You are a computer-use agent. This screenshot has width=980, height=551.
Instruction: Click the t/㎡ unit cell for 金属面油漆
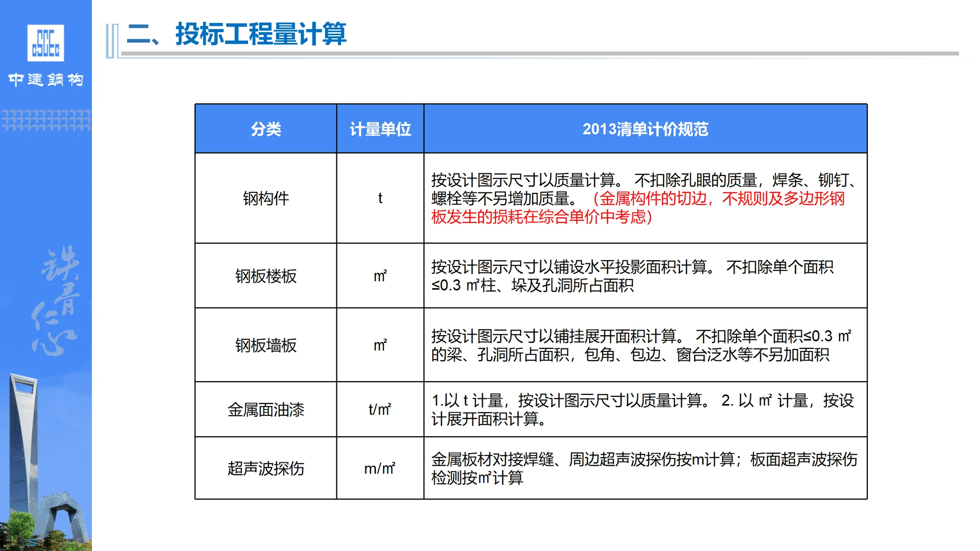click(x=380, y=409)
